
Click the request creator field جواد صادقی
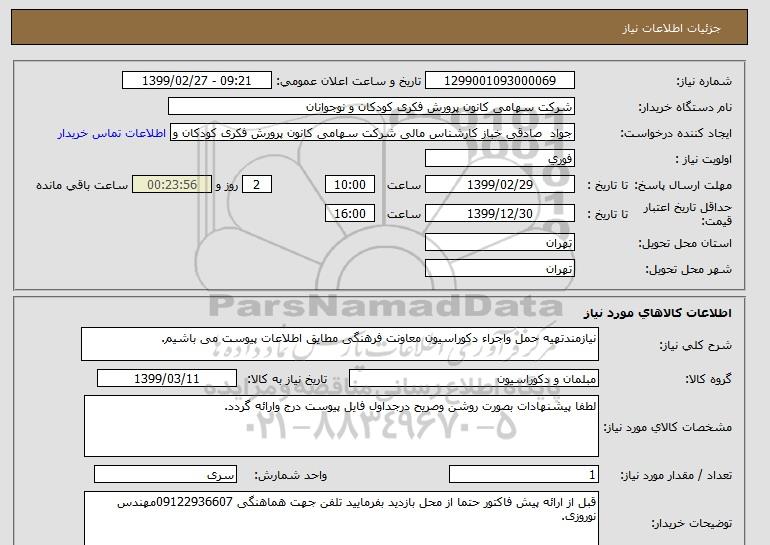(372, 133)
